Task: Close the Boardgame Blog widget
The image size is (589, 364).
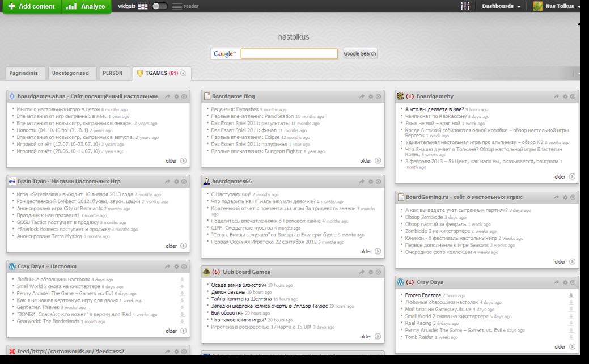Action: coord(378,96)
